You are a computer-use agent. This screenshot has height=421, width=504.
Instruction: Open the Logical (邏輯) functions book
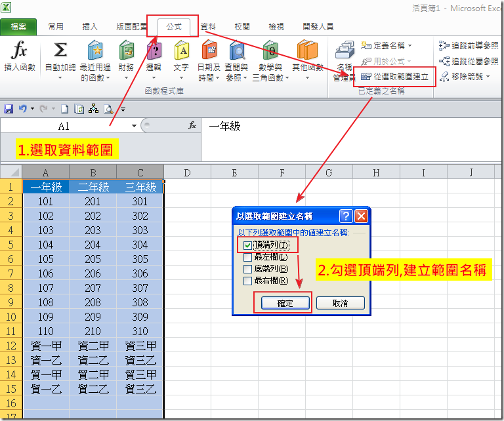point(154,50)
